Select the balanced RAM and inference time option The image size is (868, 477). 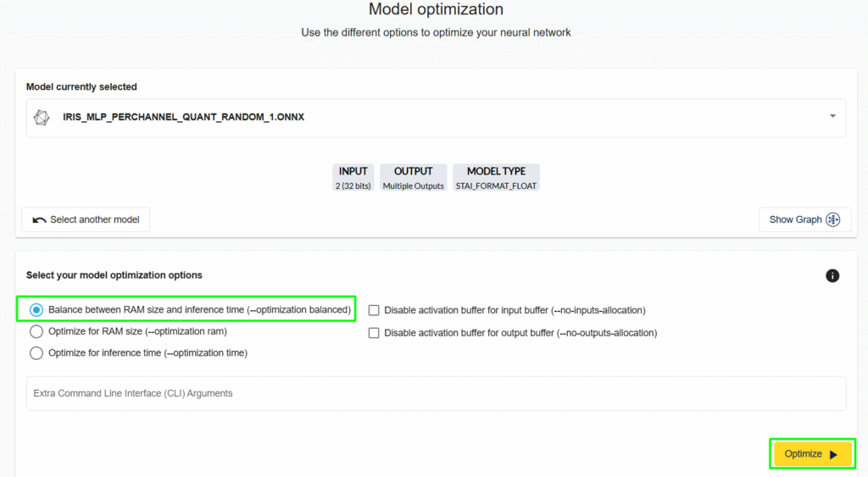(36, 310)
